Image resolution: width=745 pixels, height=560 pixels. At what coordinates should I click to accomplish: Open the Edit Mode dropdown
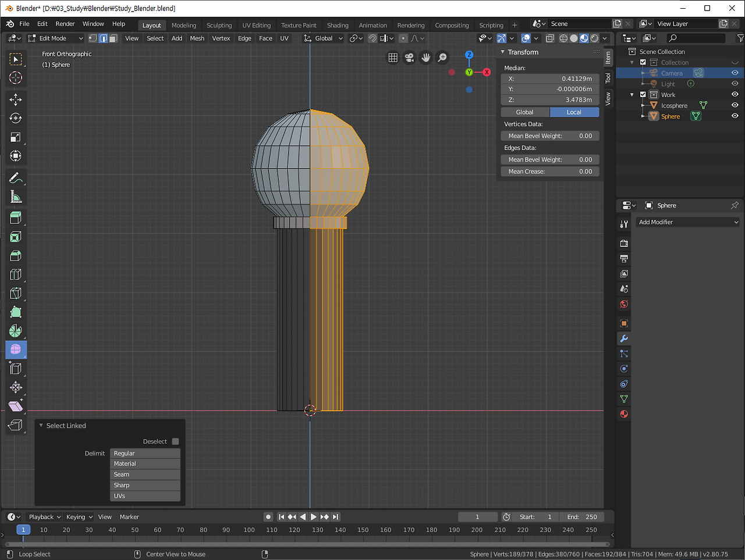coord(56,38)
